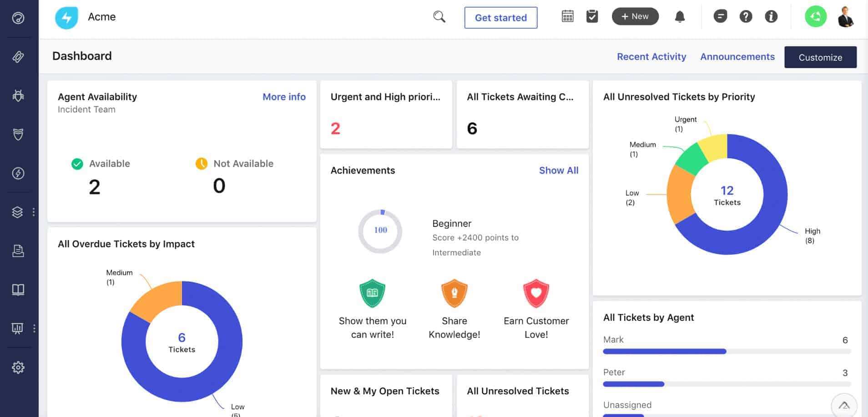
Task: Open the notifications bell
Action: click(x=680, y=17)
